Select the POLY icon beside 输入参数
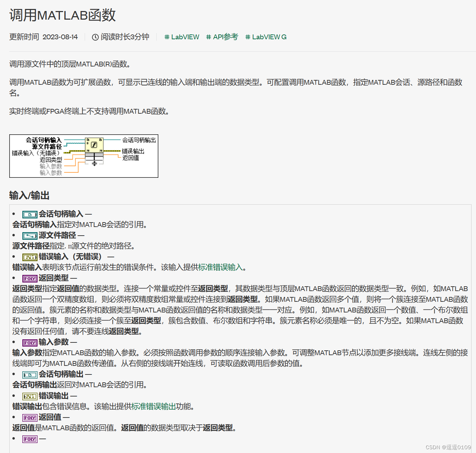The height and width of the screenshot is (453, 476). [x=30, y=342]
